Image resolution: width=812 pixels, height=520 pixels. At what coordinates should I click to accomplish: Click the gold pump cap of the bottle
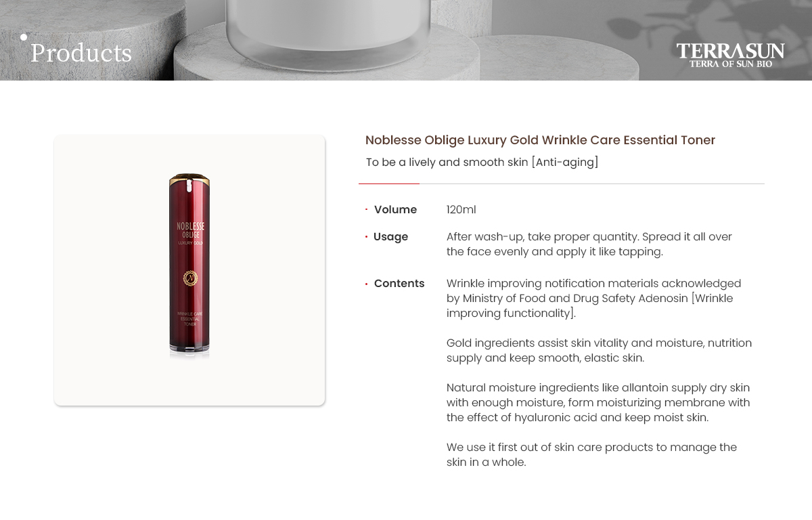click(x=189, y=181)
